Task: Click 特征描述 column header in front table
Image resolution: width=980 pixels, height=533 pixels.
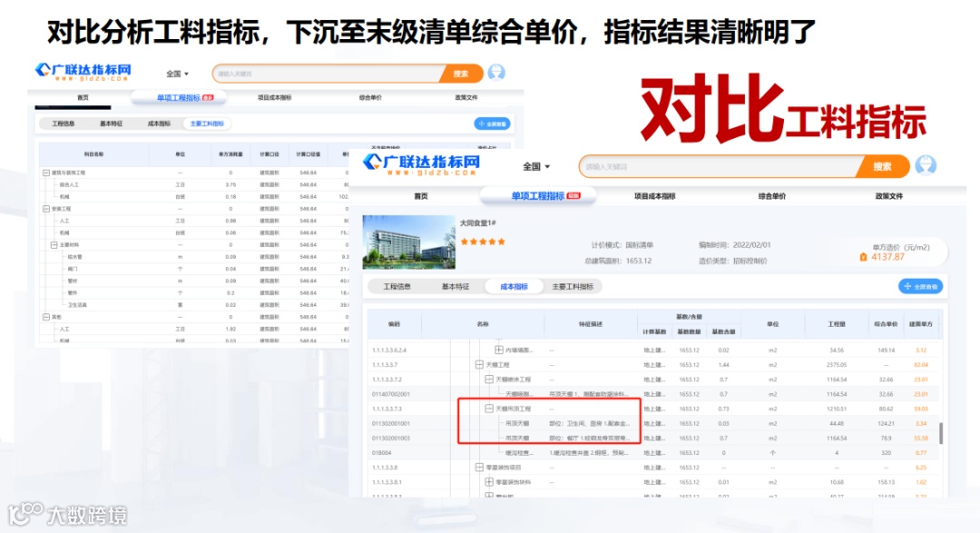Action: [x=591, y=324]
